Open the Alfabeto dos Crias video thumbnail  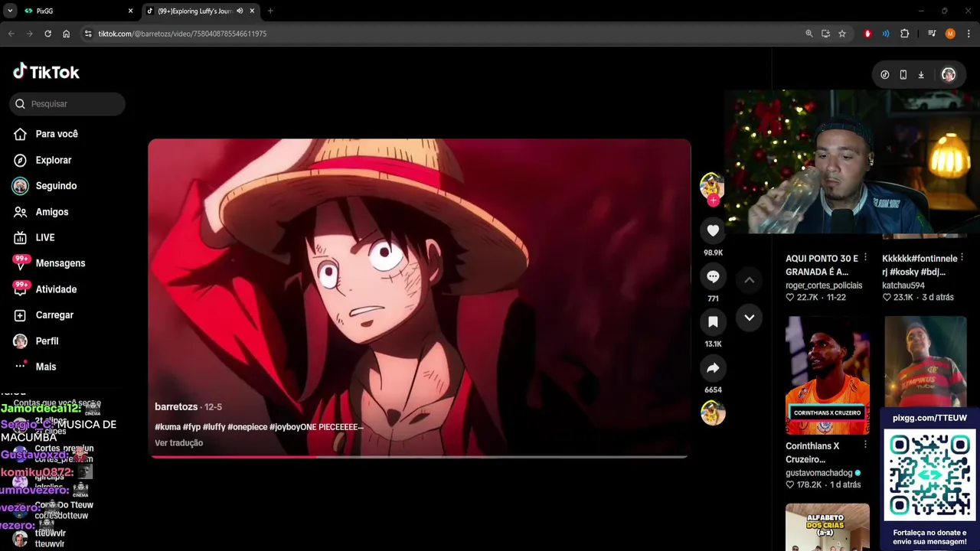point(828,527)
